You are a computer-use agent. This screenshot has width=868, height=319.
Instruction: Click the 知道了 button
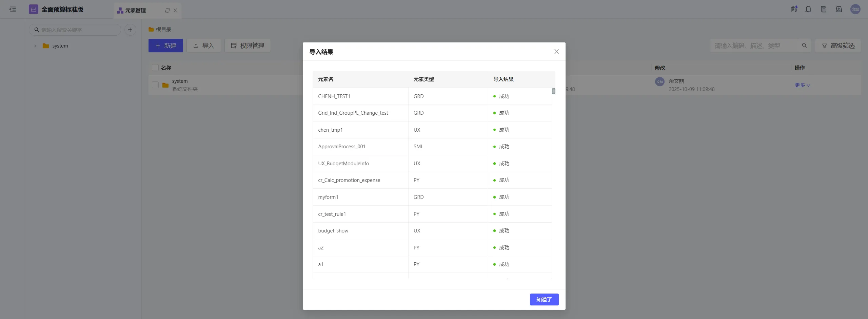tap(544, 299)
